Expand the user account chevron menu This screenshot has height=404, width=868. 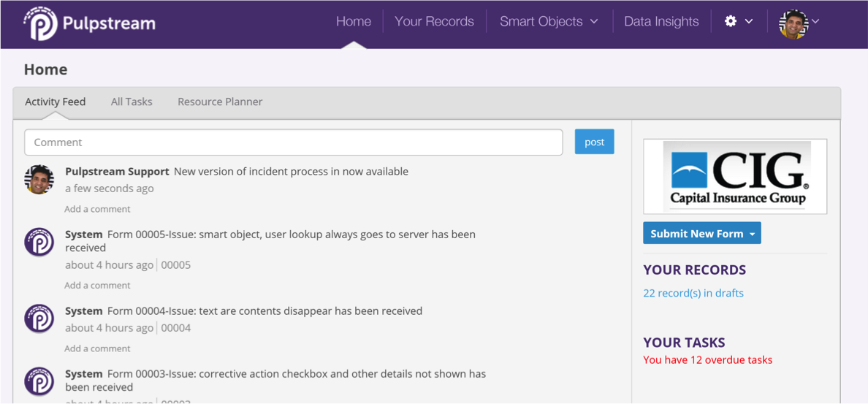click(815, 21)
